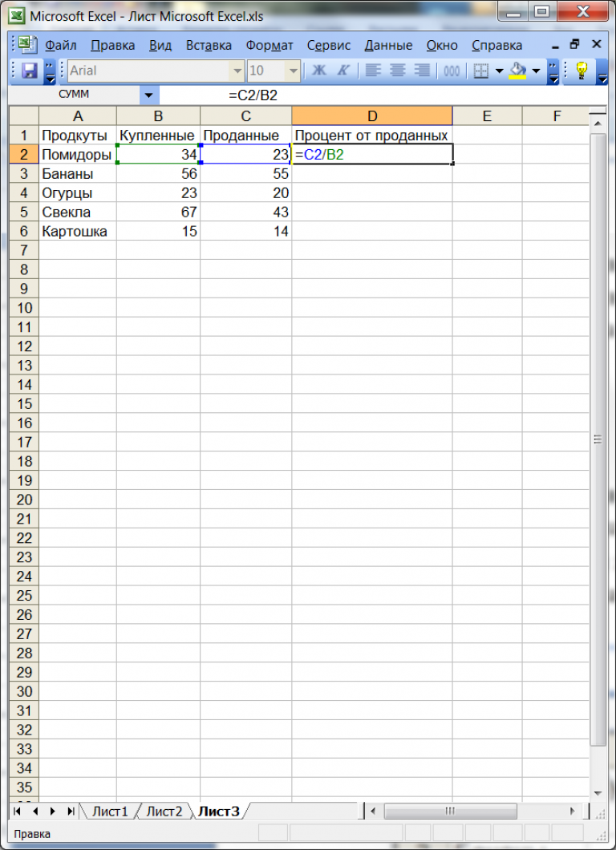The height and width of the screenshot is (850, 616).
Task: Center align the cell text
Action: pyautogui.click(x=398, y=71)
